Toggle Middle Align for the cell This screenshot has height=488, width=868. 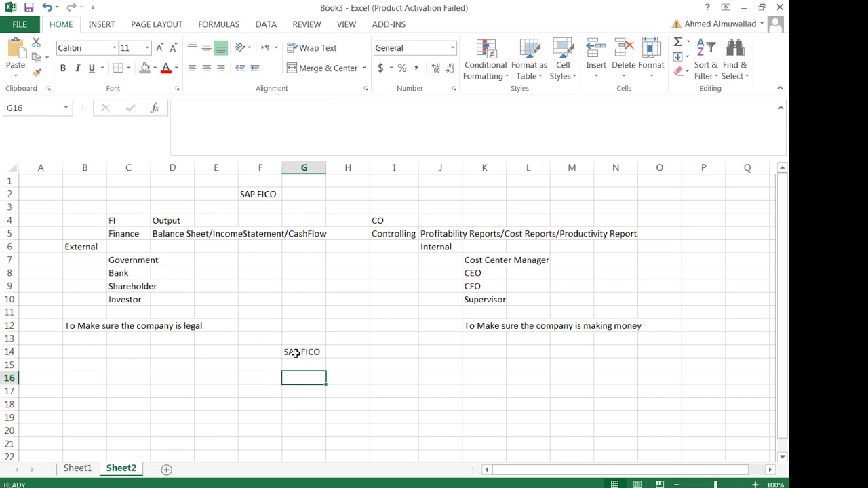(x=206, y=47)
